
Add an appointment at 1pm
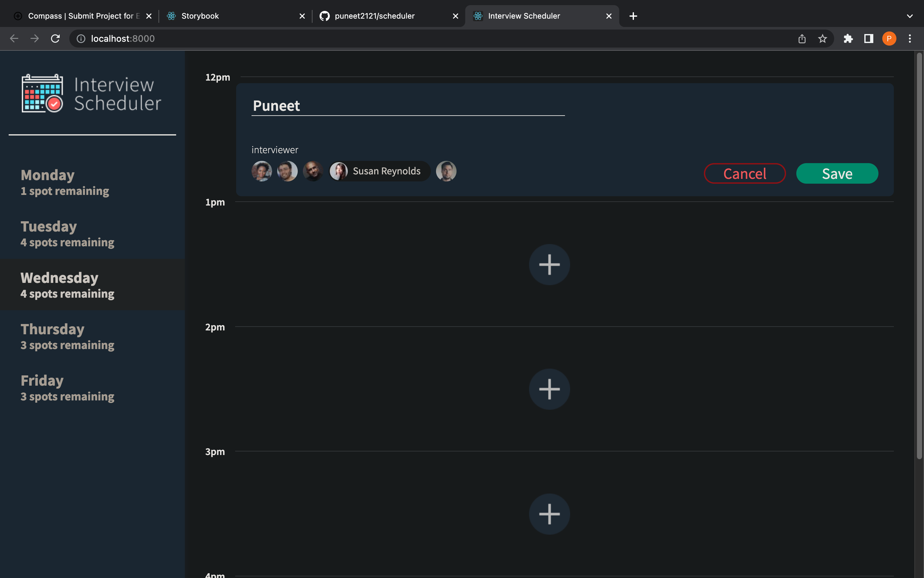[x=550, y=265]
